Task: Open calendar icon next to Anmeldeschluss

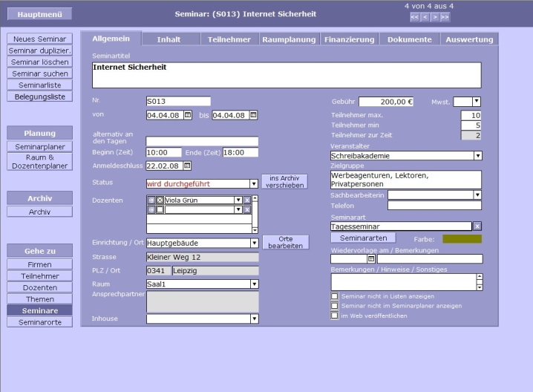Action: (187, 166)
